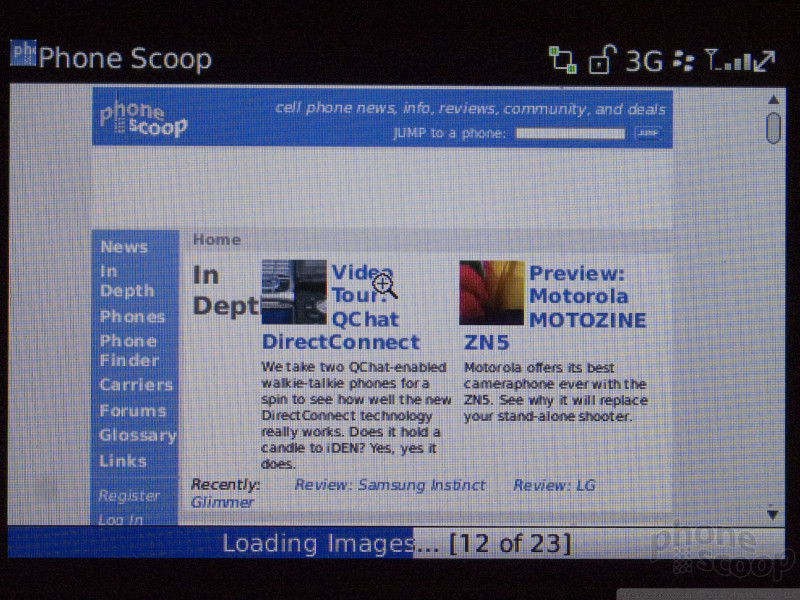Click the QChat article description paragraph
Screen dimensions: 800x600
[x=356, y=415]
